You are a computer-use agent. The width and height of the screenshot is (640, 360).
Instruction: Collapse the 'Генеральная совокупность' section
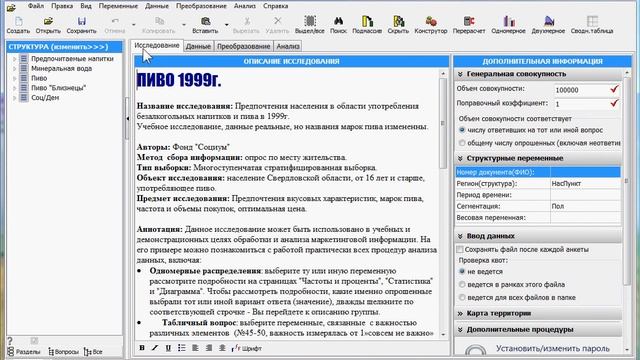click(x=460, y=74)
